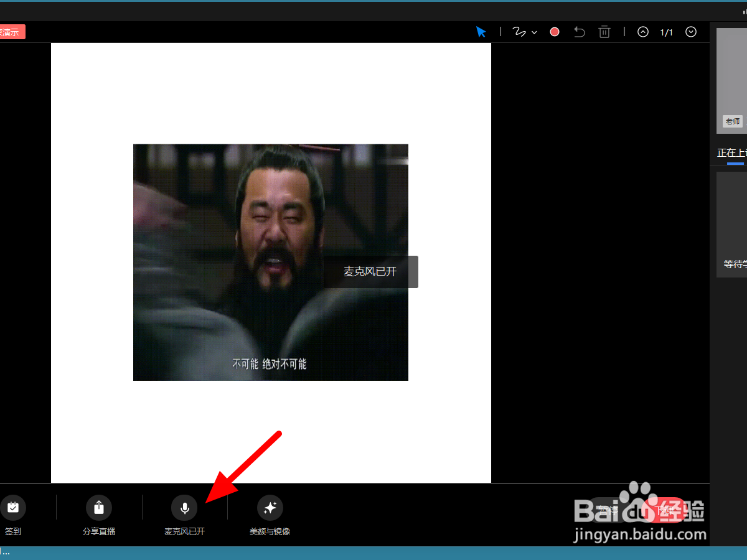Open the share livestream (分享直播) icon
This screenshot has height=560, width=747.
click(99, 508)
